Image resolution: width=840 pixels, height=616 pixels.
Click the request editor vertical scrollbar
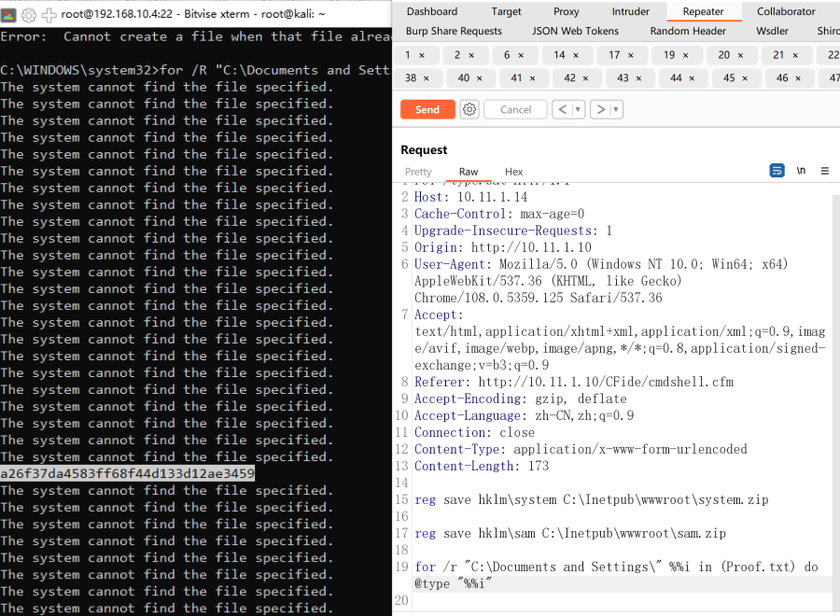pos(836,401)
